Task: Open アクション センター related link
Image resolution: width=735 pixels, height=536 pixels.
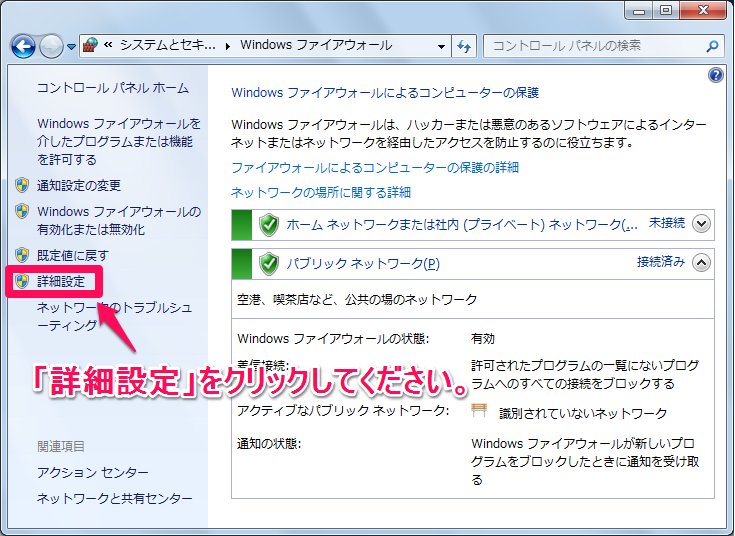Action: click(92, 472)
